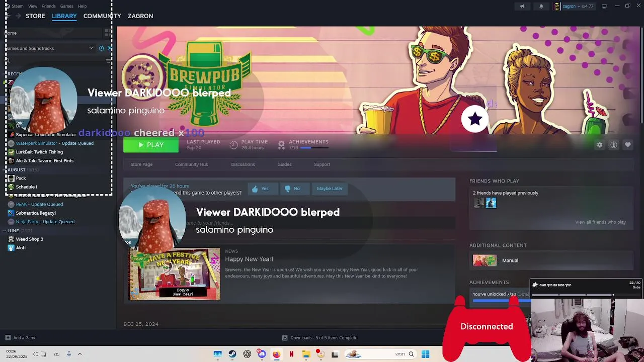Viewport: 644px width, 362px height.
Task: Toggle recent activity clock filter
Action: 101,48
